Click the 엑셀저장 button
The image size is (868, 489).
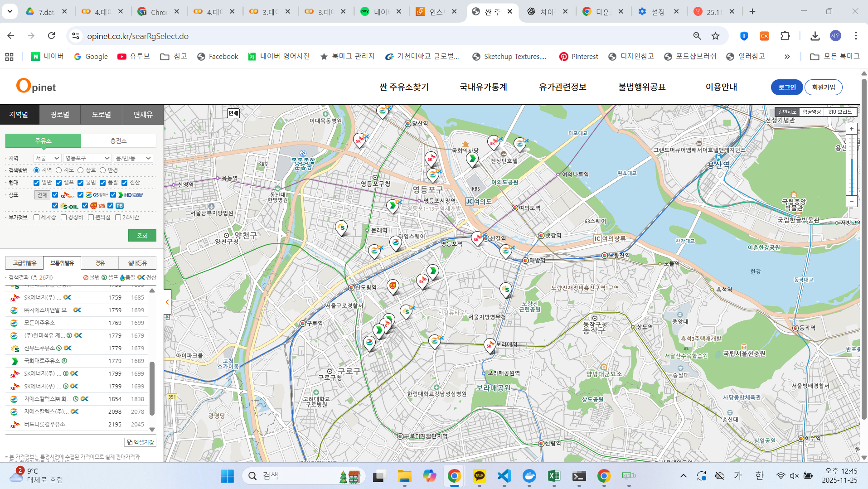141,442
